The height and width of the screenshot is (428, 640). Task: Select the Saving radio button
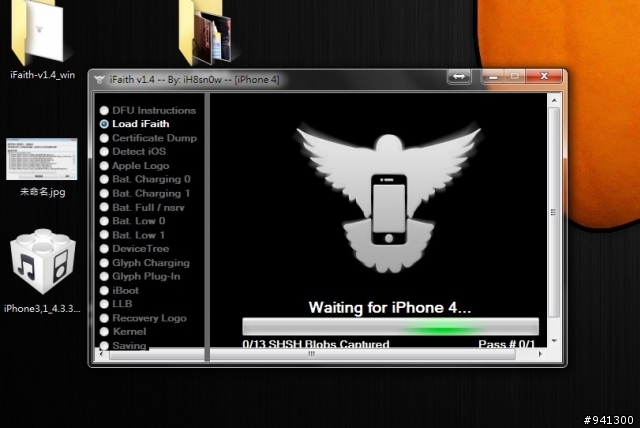pyautogui.click(x=104, y=345)
